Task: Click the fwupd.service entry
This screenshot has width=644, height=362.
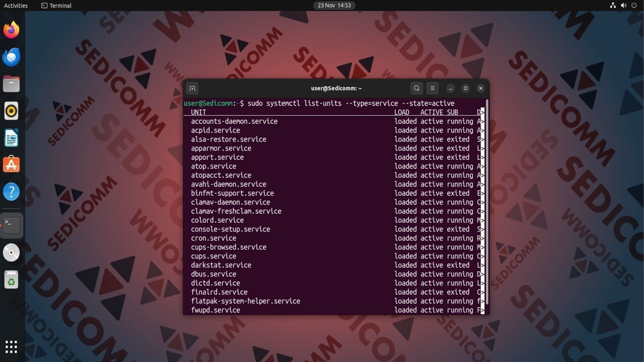Action: click(215, 310)
